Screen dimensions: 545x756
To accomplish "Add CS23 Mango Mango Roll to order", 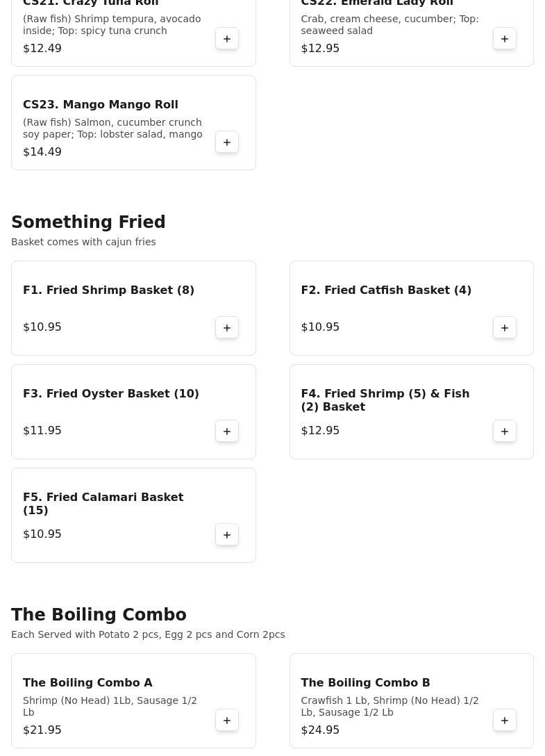I will [x=227, y=142].
